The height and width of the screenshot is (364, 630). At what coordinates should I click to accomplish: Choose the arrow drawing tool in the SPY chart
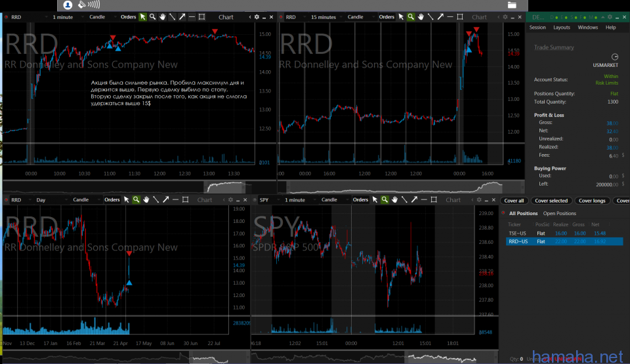tap(414, 199)
